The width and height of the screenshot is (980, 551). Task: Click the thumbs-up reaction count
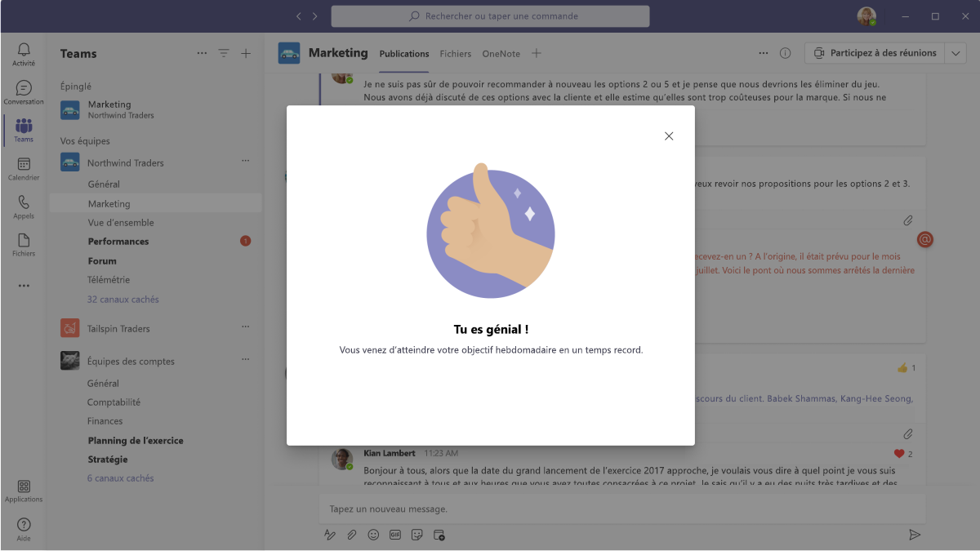click(906, 368)
